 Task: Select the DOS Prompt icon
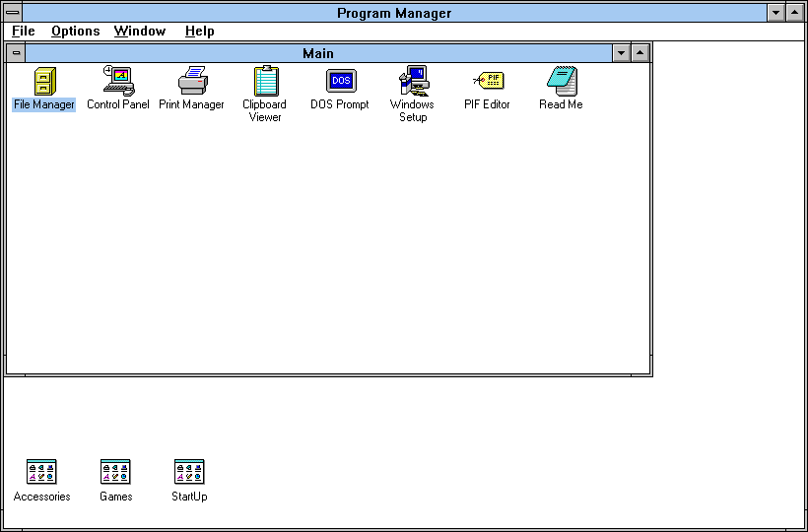click(341, 81)
